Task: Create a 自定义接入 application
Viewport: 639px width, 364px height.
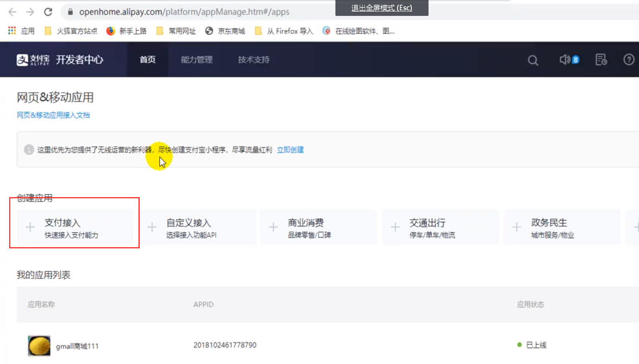Action: tap(197, 228)
